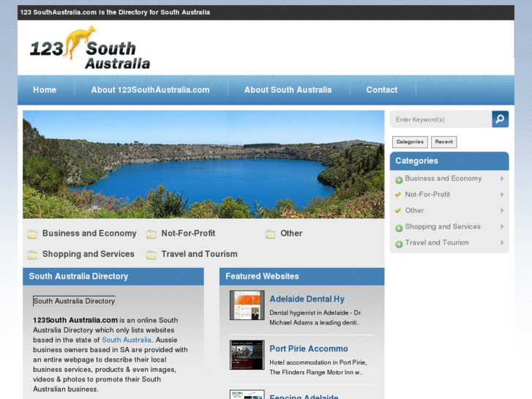The height and width of the screenshot is (399, 532).
Task: Click Port Pirie Accommodation website thumbnail
Action: pos(247,355)
